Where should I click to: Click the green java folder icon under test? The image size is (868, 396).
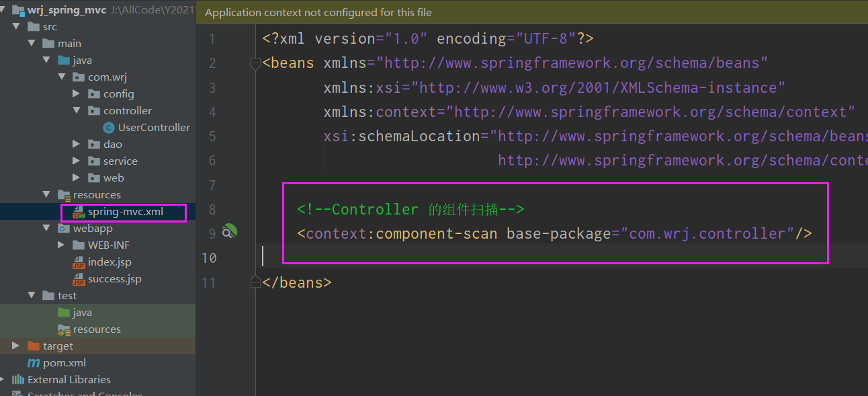point(64,313)
